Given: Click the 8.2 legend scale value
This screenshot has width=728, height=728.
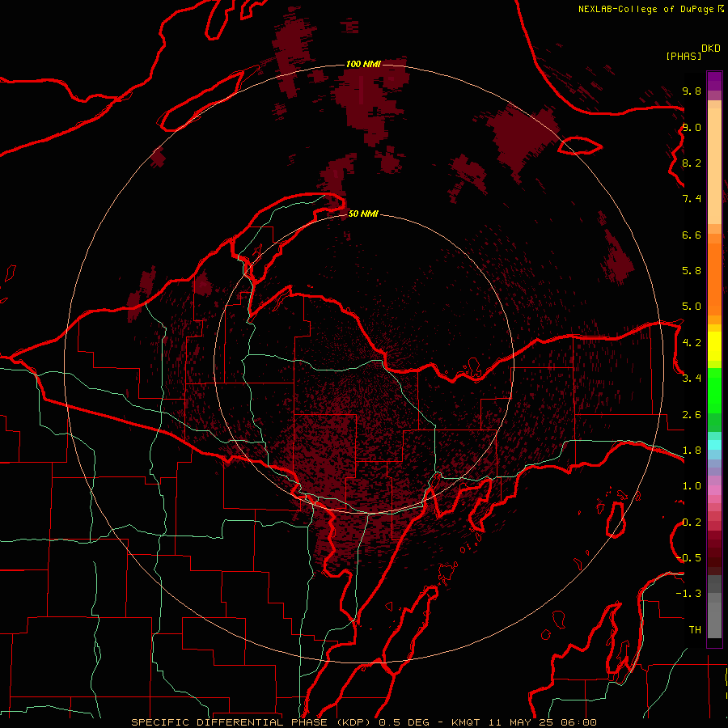Looking at the screenshot, I should pyautogui.click(x=692, y=163).
